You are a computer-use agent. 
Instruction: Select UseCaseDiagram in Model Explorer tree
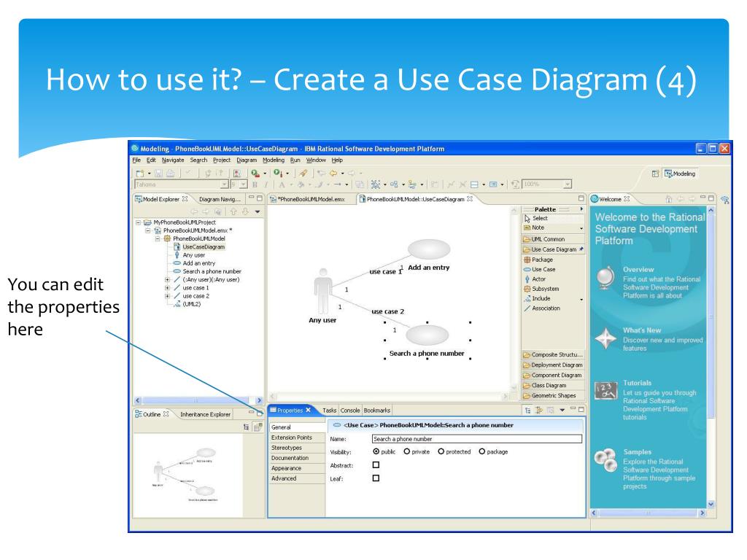coord(204,247)
